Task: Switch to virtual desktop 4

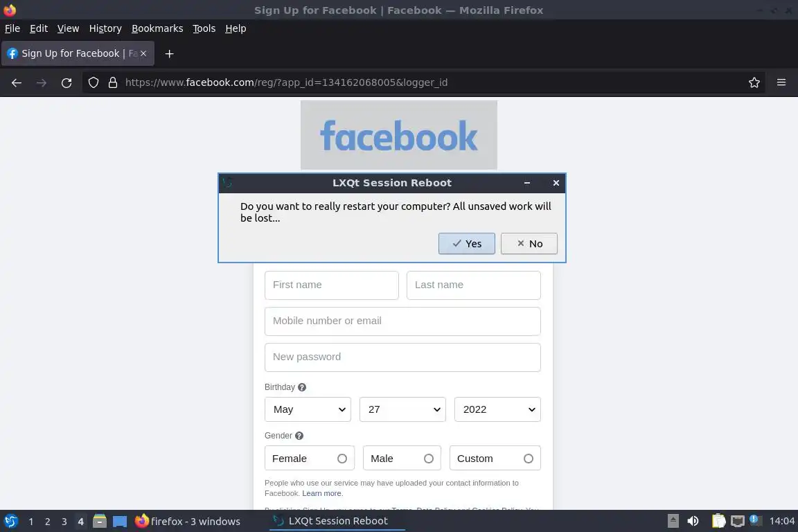Action: (x=80, y=522)
